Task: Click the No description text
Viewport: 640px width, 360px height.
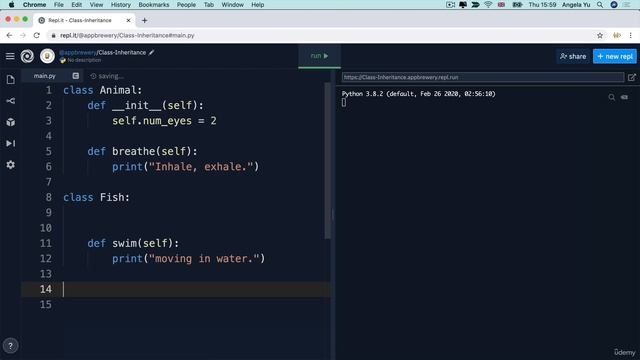Action: [x=84, y=60]
